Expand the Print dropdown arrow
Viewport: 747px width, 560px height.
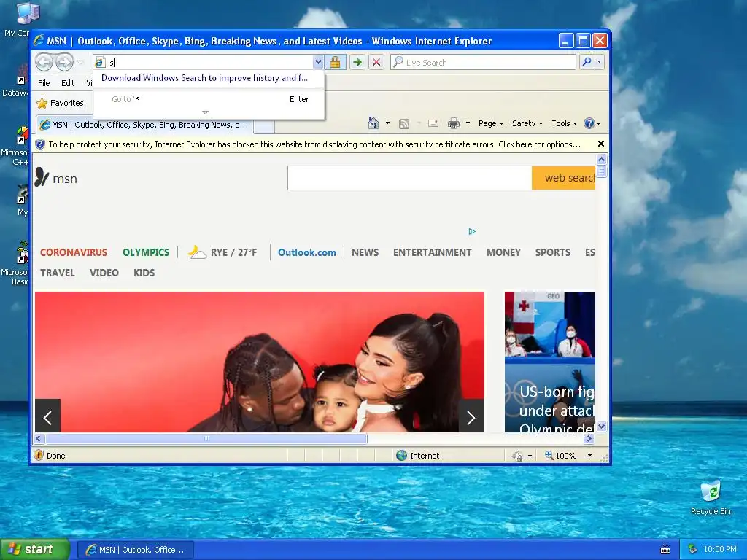(468, 123)
